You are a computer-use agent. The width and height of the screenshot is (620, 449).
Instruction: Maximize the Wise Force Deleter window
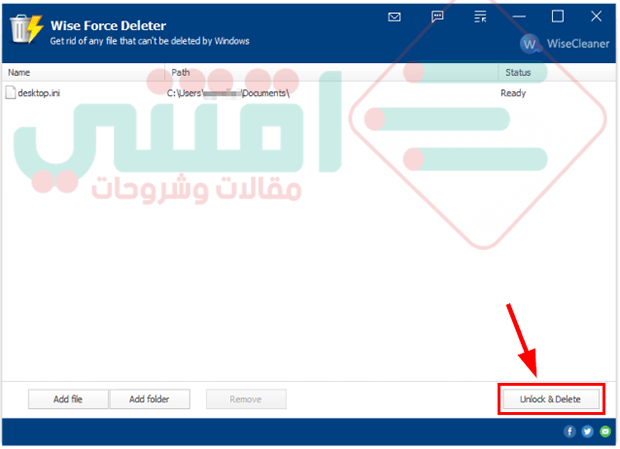pyautogui.click(x=558, y=17)
